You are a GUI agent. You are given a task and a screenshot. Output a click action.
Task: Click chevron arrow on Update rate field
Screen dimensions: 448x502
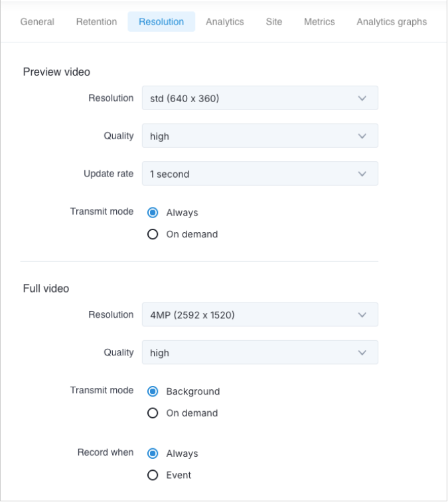click(x=362, y=174)
